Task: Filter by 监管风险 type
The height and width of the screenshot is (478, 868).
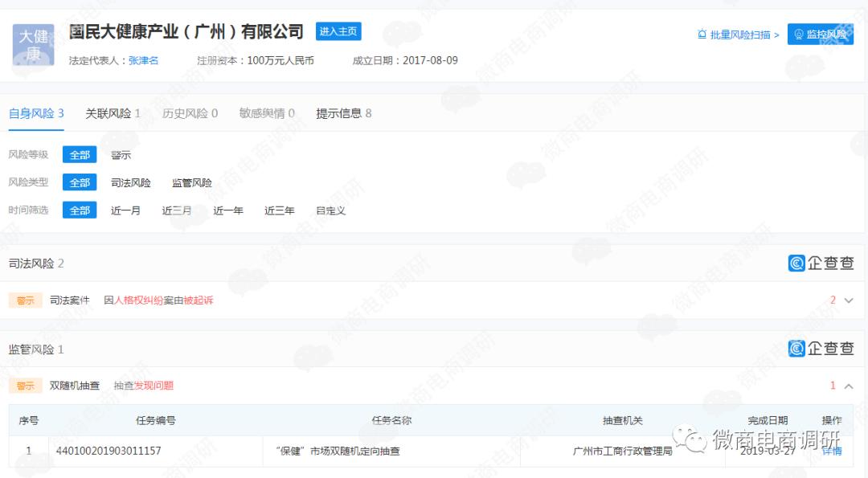Action: point(191,182)
